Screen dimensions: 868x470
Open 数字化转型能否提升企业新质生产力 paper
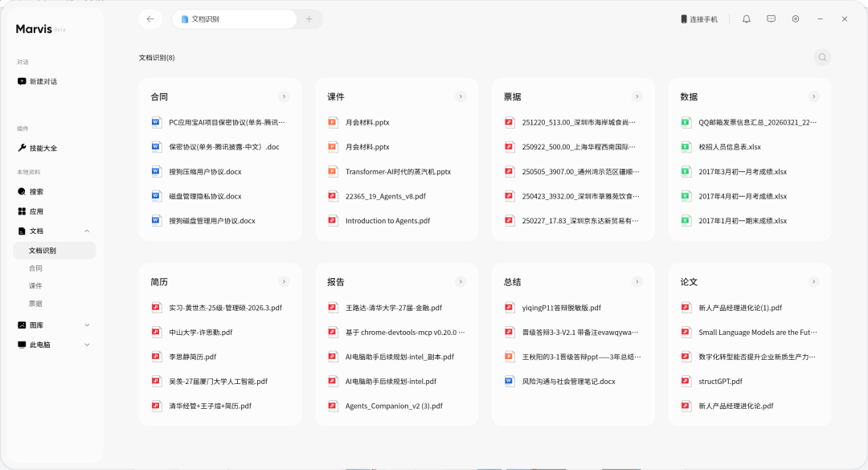pos(757,357)
